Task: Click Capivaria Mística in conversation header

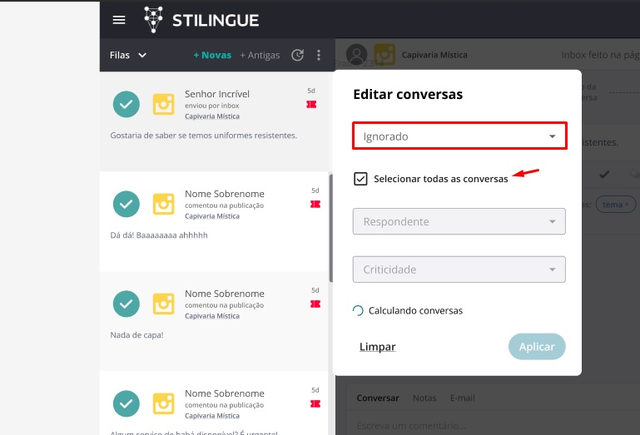Action: pos(434,55)
